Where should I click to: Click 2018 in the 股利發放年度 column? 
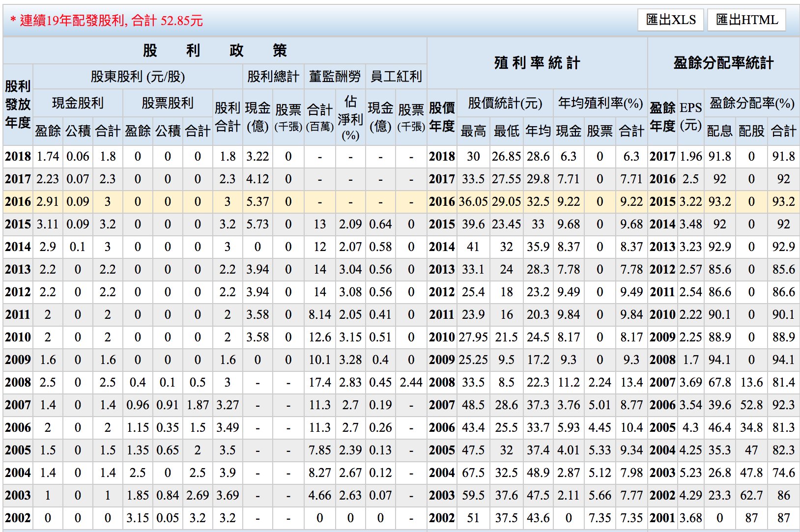pos(18,157)
